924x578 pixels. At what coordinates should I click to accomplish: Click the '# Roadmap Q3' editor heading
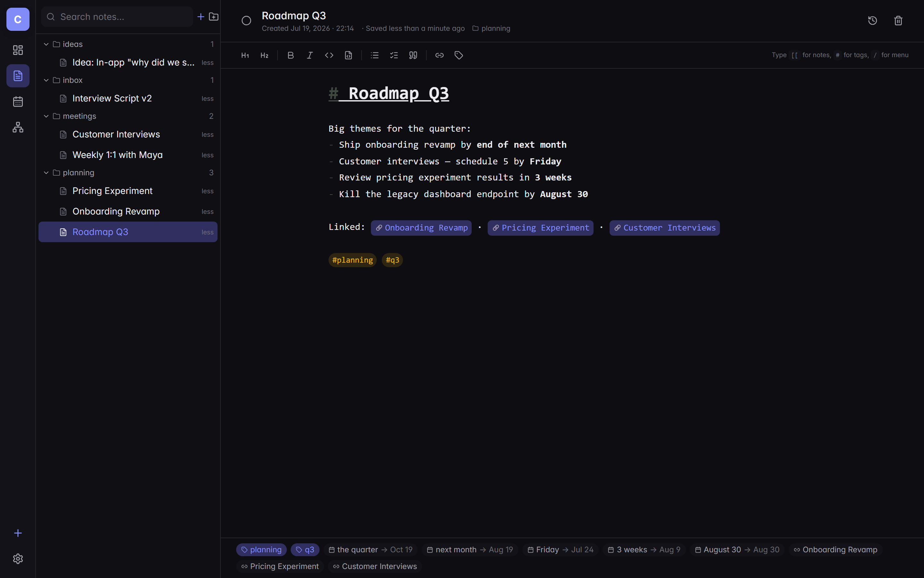(389, 94)
